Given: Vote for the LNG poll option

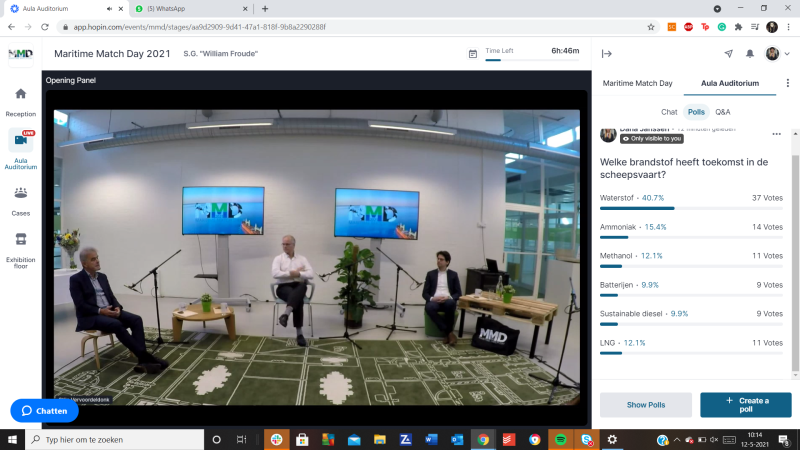Looking at the screenshot, I should click(x=691, y=347).
